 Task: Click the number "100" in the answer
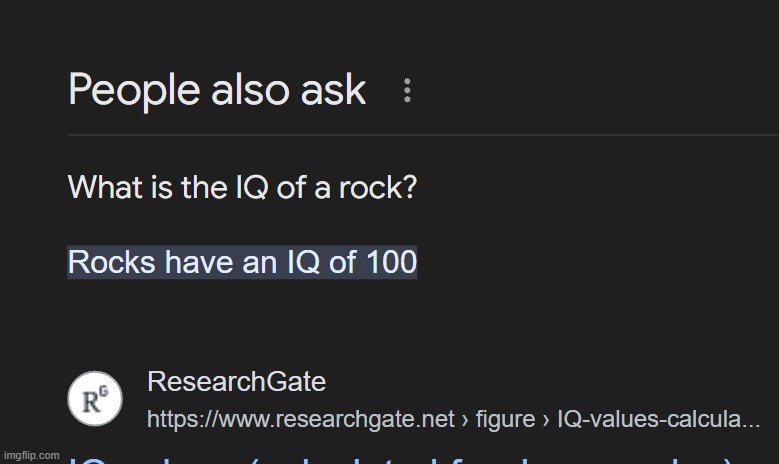391,262
